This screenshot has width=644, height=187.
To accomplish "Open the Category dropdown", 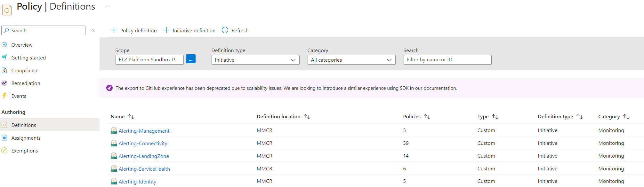I will 351,60.
